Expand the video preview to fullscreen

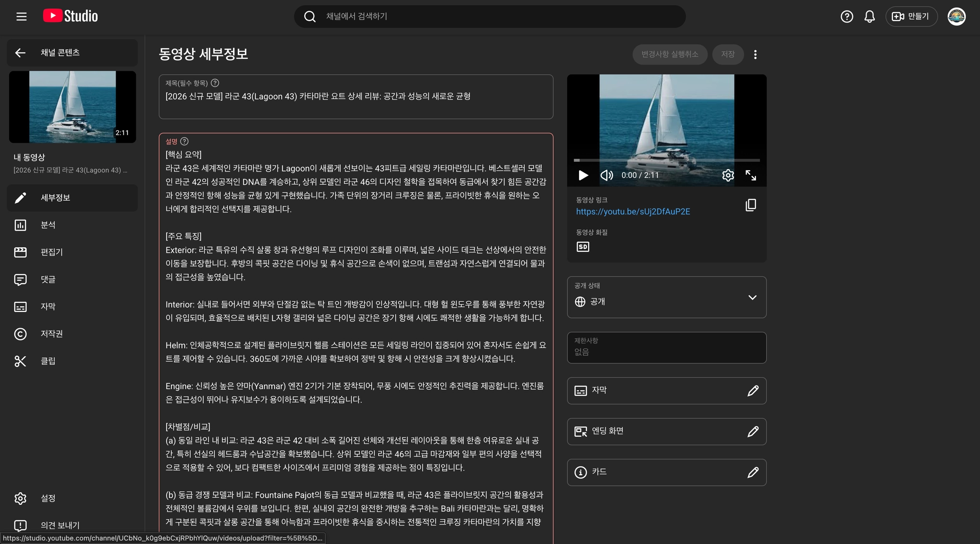[x=751, y=176]
